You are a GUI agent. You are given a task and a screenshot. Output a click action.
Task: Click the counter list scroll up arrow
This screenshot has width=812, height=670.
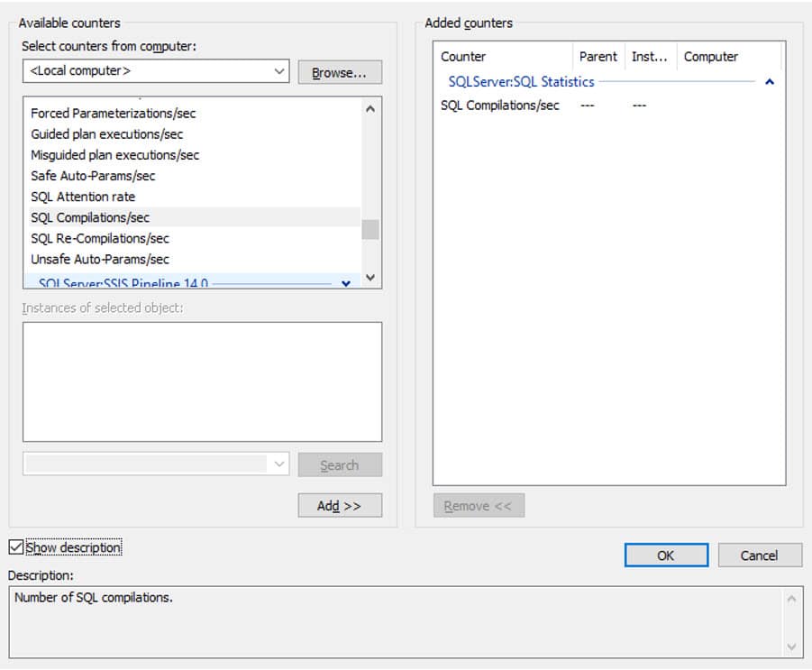370,109
